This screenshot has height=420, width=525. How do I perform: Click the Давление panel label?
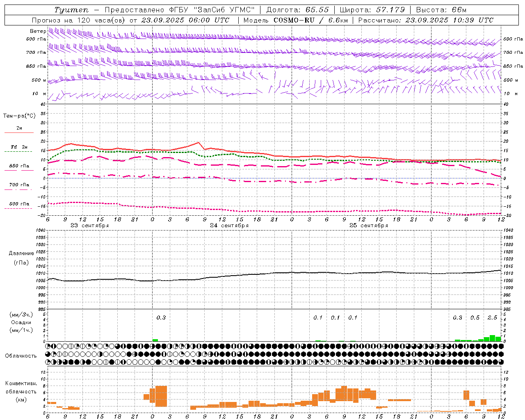point(21,253)
